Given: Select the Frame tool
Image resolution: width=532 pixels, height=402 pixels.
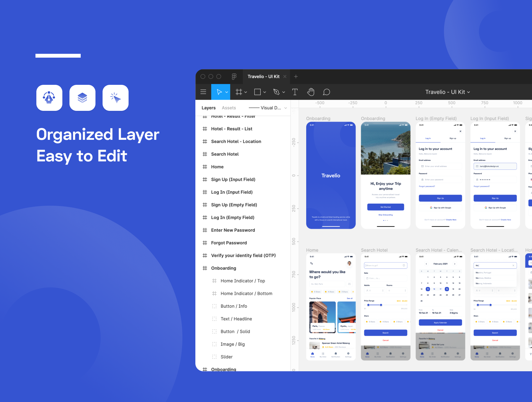Looking at the screenshot, I should point(239,92).
